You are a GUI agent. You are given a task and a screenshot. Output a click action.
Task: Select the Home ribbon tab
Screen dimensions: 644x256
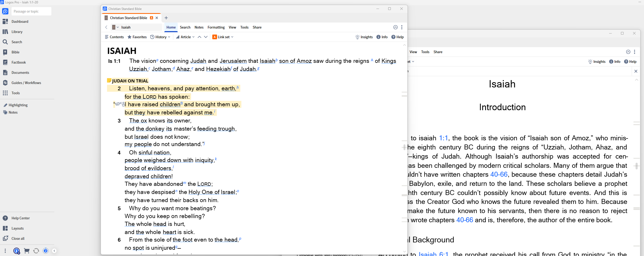click(x=171, y=27)
